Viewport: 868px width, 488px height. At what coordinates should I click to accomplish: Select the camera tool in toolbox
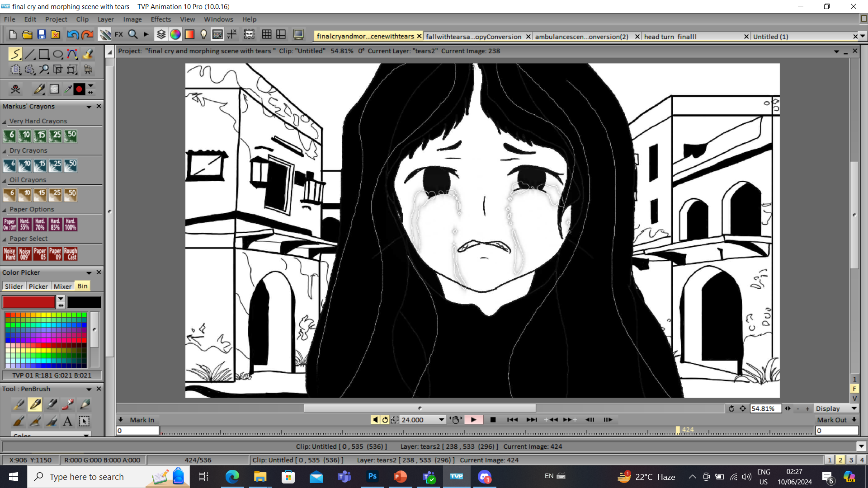(x=88, y=70)
